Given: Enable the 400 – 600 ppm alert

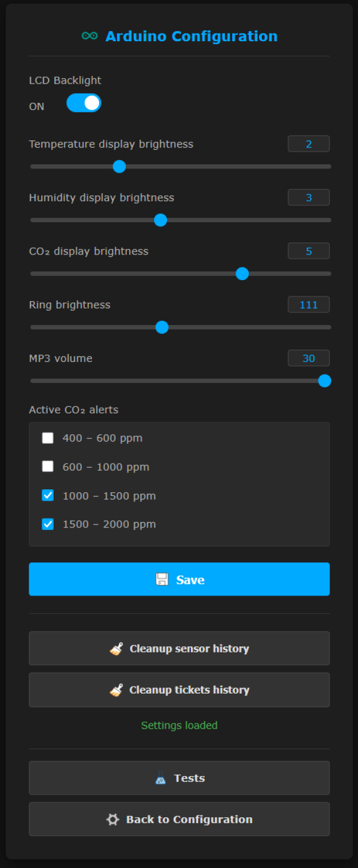Looking at the screenshot, I should click(48, 438).
